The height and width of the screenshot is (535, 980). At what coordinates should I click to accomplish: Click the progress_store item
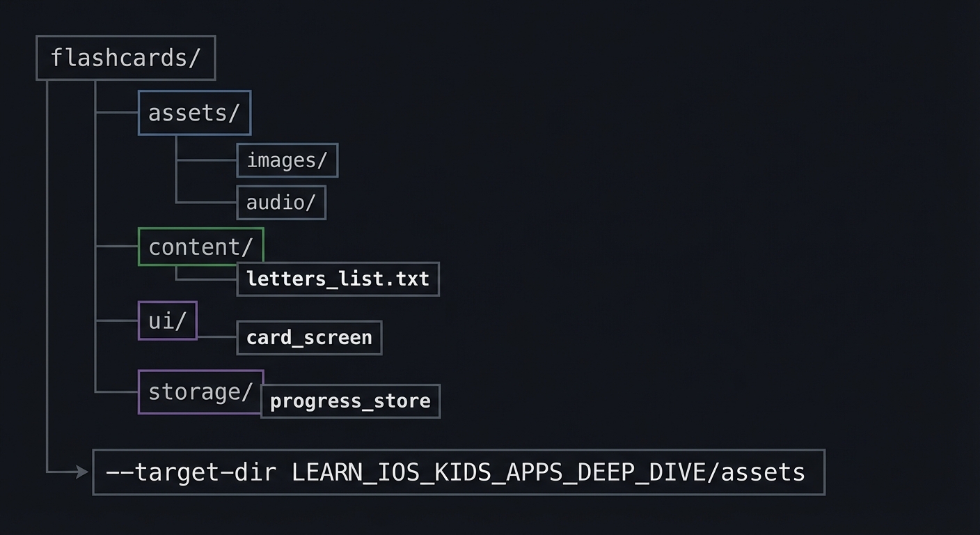[350, 401]
